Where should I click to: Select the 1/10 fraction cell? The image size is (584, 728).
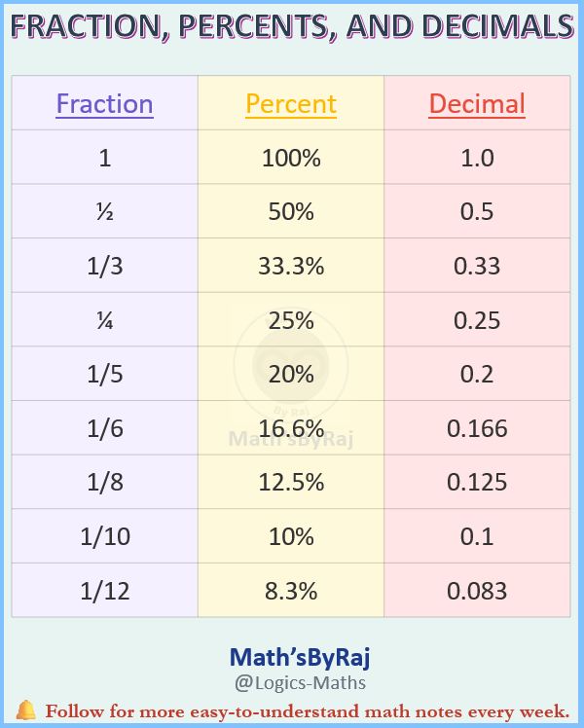(105, 536)
